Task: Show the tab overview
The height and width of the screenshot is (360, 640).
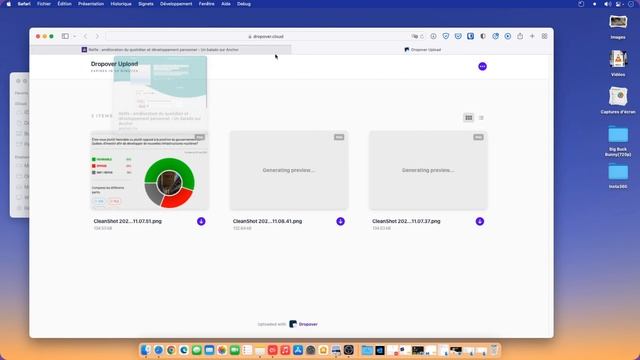Action: click(x=544, y=36)
